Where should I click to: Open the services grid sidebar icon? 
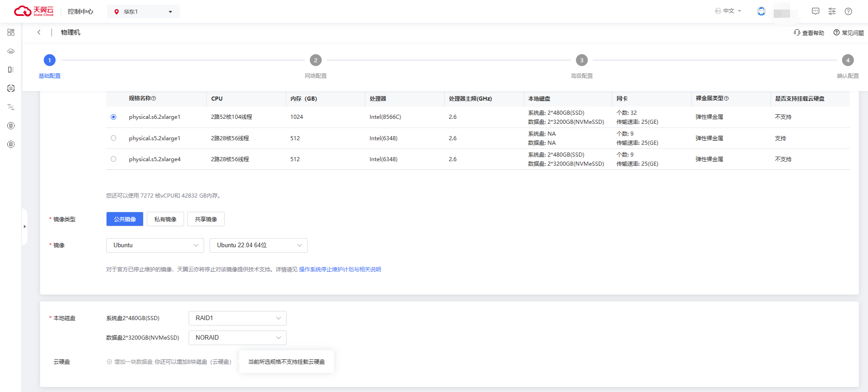click(11, 32)
